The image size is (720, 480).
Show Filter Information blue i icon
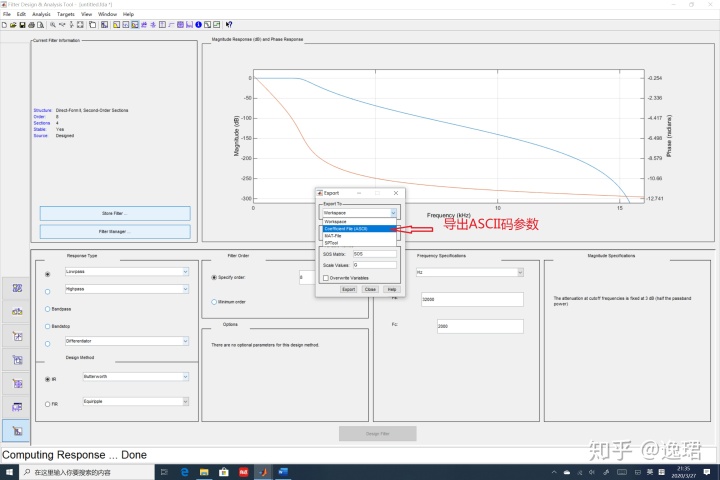click(x=198, y=25)
